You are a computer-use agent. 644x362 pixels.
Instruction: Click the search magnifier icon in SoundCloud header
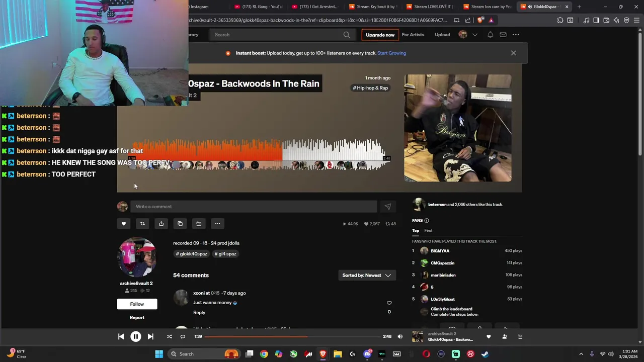click(347, 35)
